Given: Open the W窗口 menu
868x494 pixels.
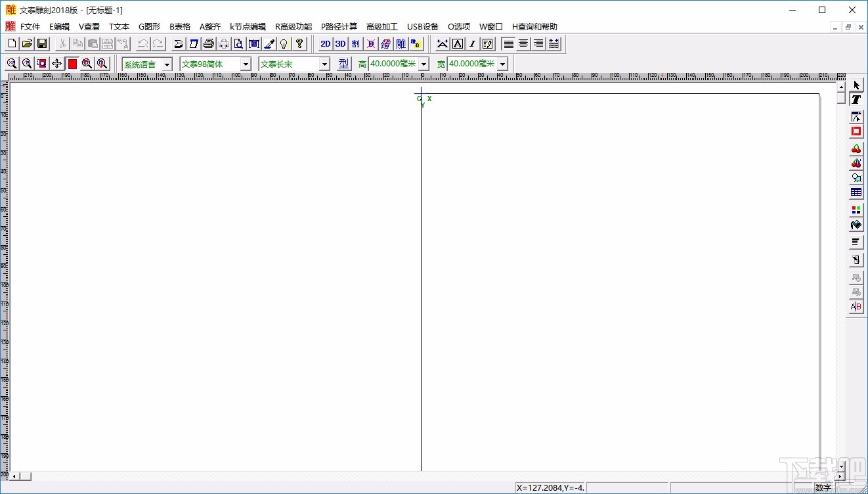Looking at the screenshot, I should pos(490,27).
